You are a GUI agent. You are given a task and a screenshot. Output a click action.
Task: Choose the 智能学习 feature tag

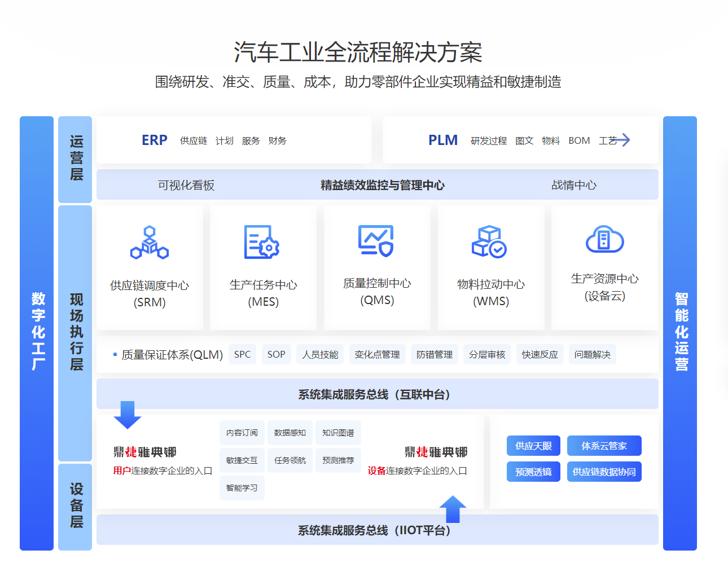[x=242, y=488]
